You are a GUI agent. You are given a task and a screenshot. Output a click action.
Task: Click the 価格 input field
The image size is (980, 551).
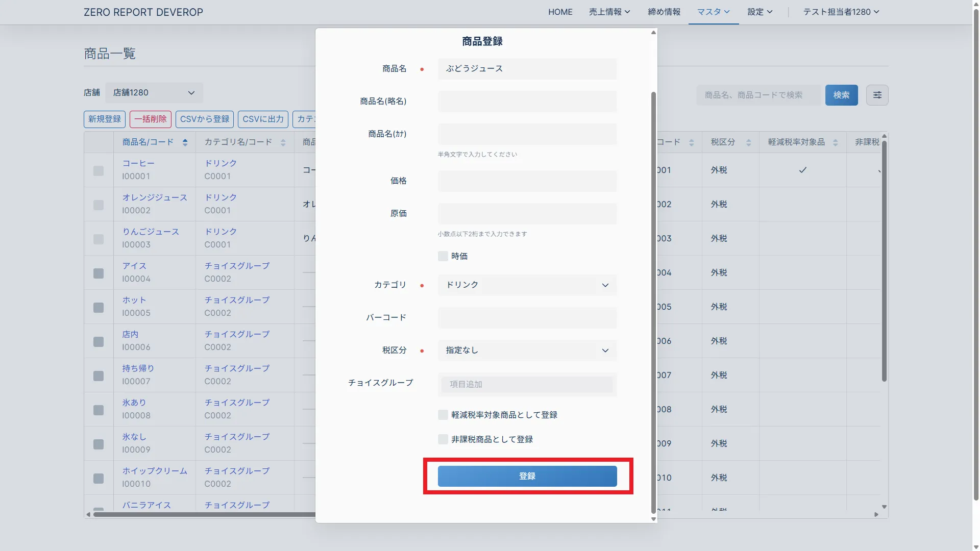pos(527,181)
